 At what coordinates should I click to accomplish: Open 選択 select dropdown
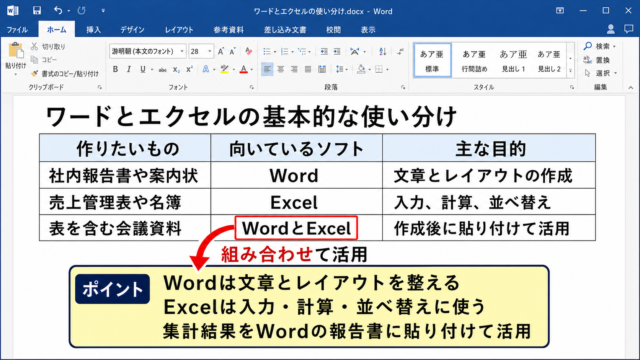(x=601, y=73)
